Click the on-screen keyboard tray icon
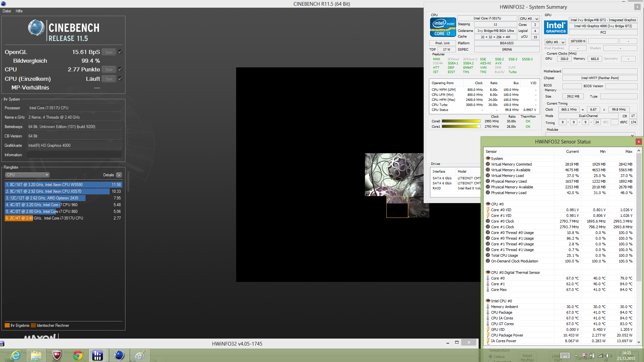Viewport: 644px width, 362px height. pyautogui.click(x=565, y=356)
